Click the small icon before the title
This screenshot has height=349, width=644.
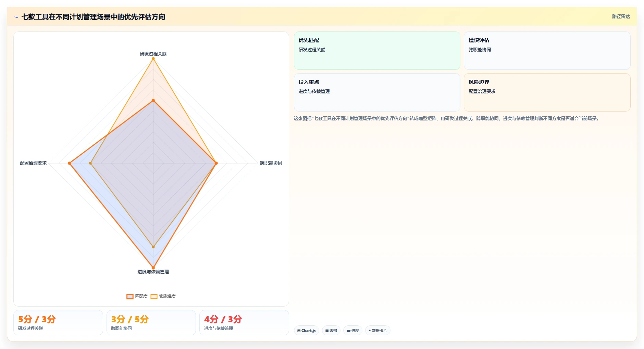(16, 17)
